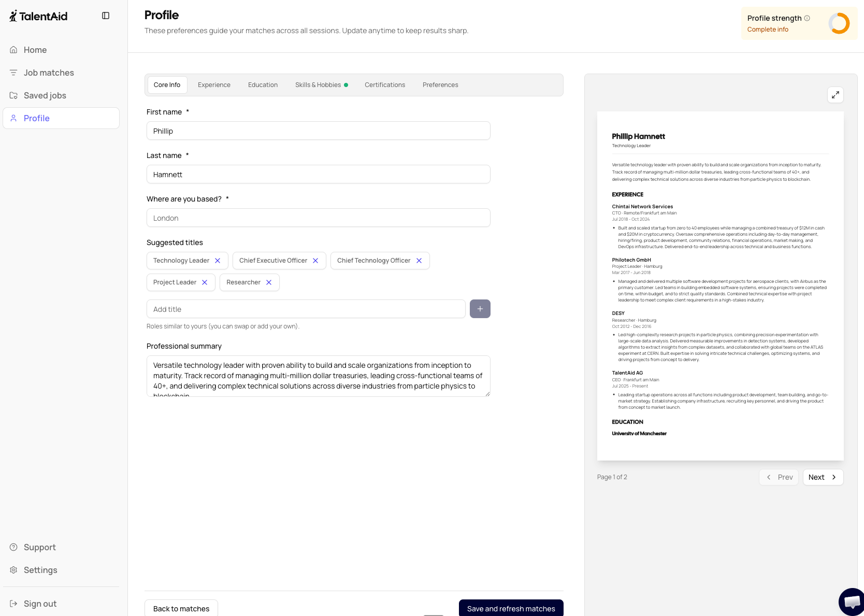Click the Last name input field
The height and width of the screenshot is (616, 864).
(x=319, y=174)
